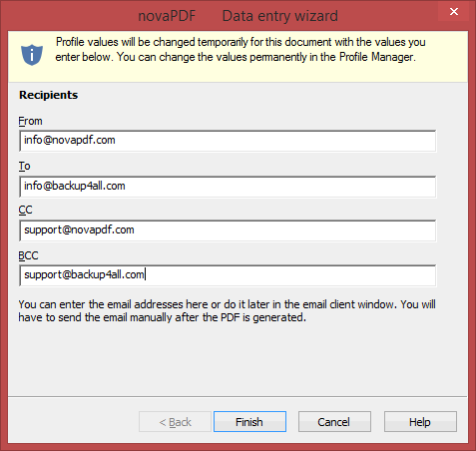
Task: Close the Data entry wizard window
Action: (x=454, y=12)
